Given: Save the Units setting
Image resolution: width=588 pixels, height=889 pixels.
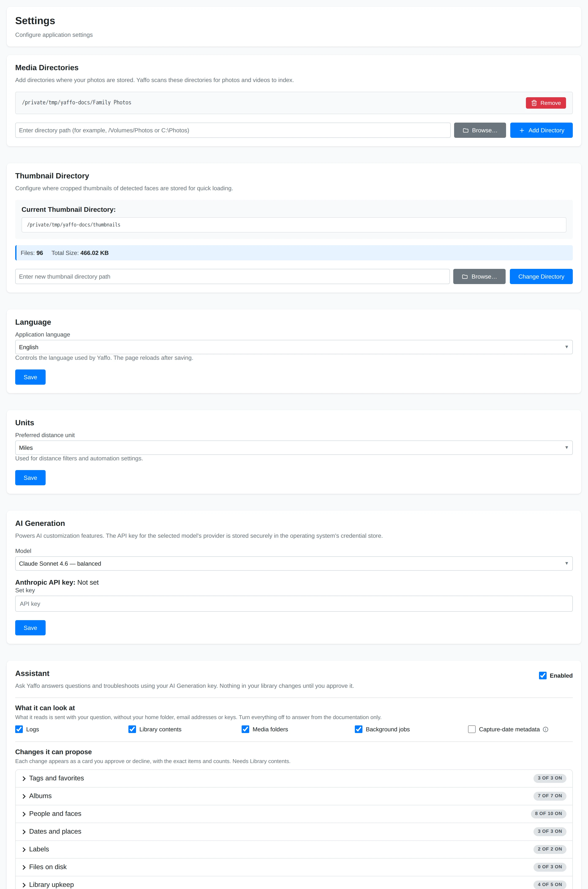Looking at the screenshot, I should tap(30, 478).
